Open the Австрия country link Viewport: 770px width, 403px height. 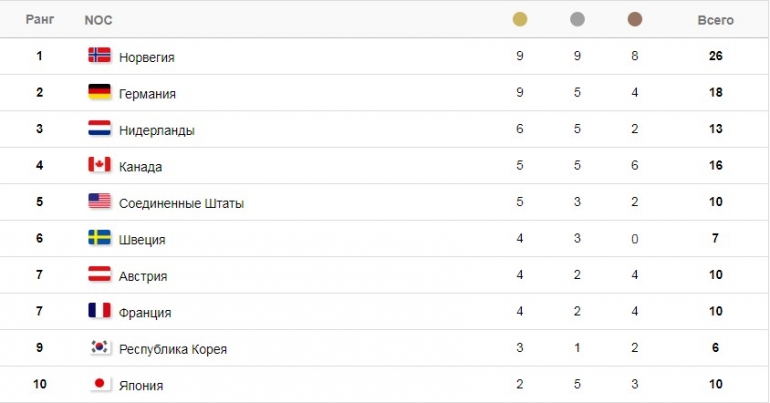(143, 276)
